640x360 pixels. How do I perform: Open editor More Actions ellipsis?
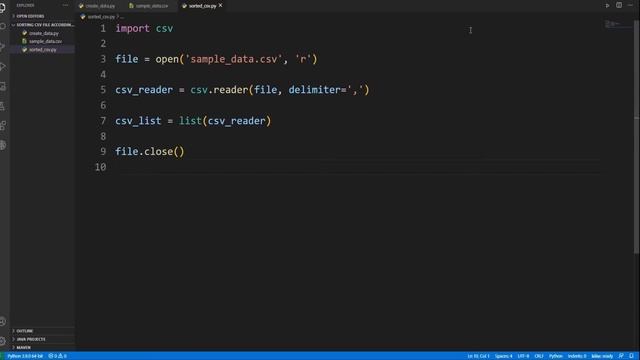point(631,5)
